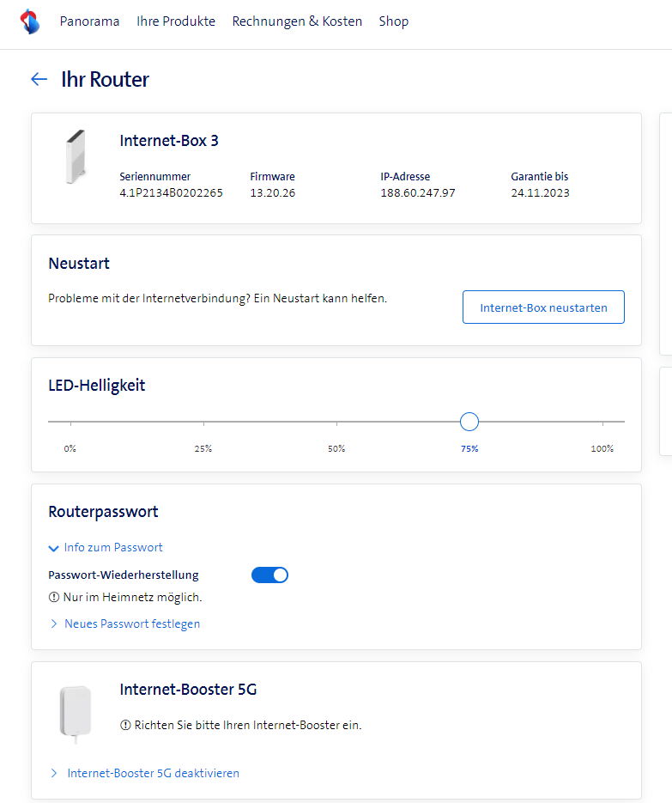Screen dimensions: 672x803
Task: Set LED-Helligkeit to 25%
Action: [203, 422]
